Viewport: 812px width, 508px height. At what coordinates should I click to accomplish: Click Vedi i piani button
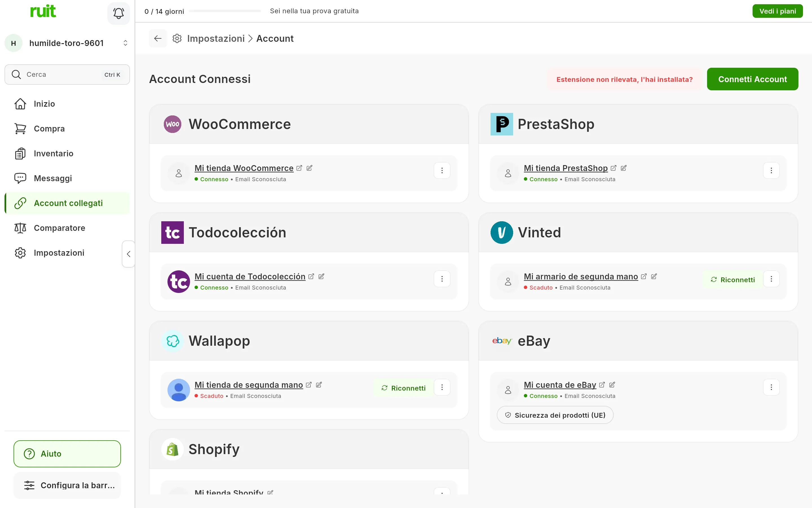777,11
